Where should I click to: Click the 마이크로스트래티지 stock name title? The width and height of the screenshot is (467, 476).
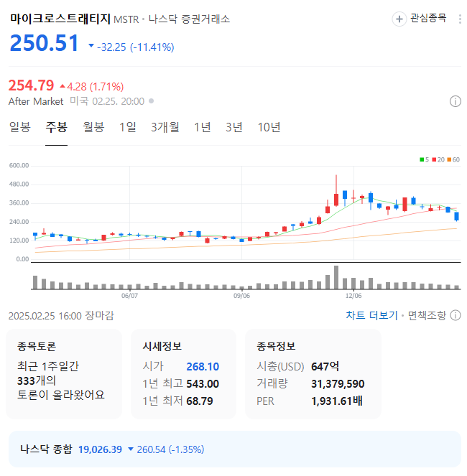click(60, 19)
